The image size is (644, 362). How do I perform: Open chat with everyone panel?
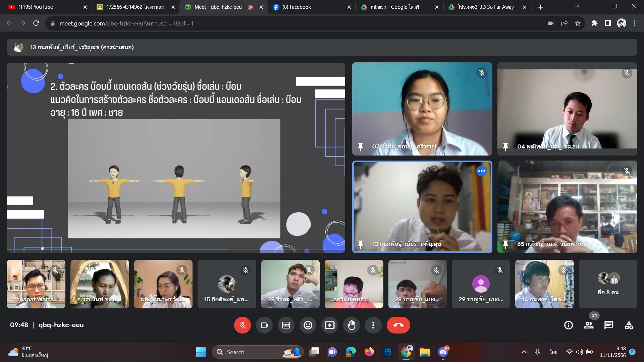tap(609, 325)
